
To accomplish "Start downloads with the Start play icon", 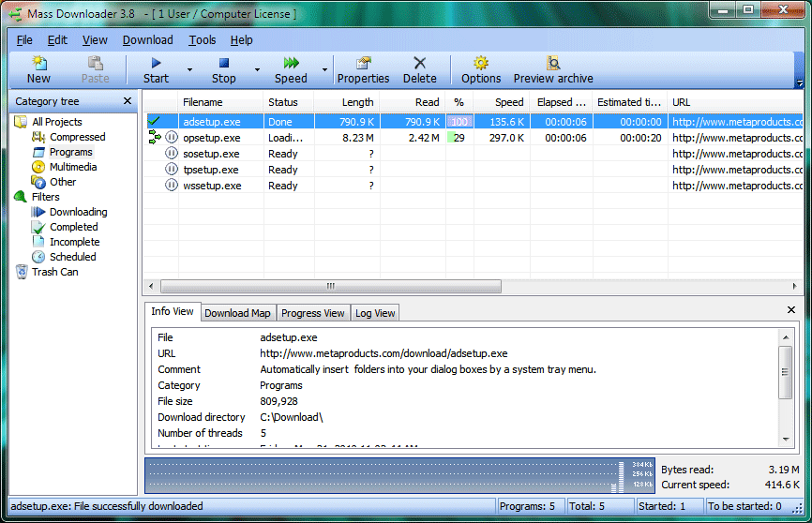I will (x=156, y=63).
